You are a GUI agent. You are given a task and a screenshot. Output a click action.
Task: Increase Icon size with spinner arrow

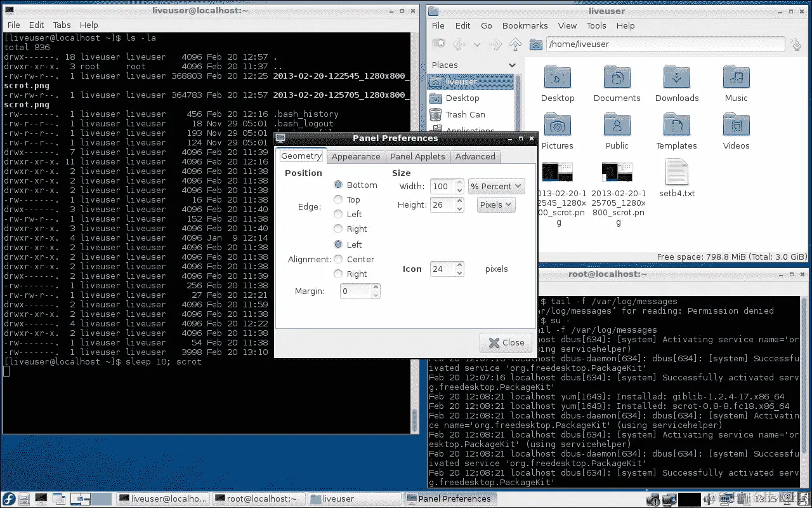(460, 265)
